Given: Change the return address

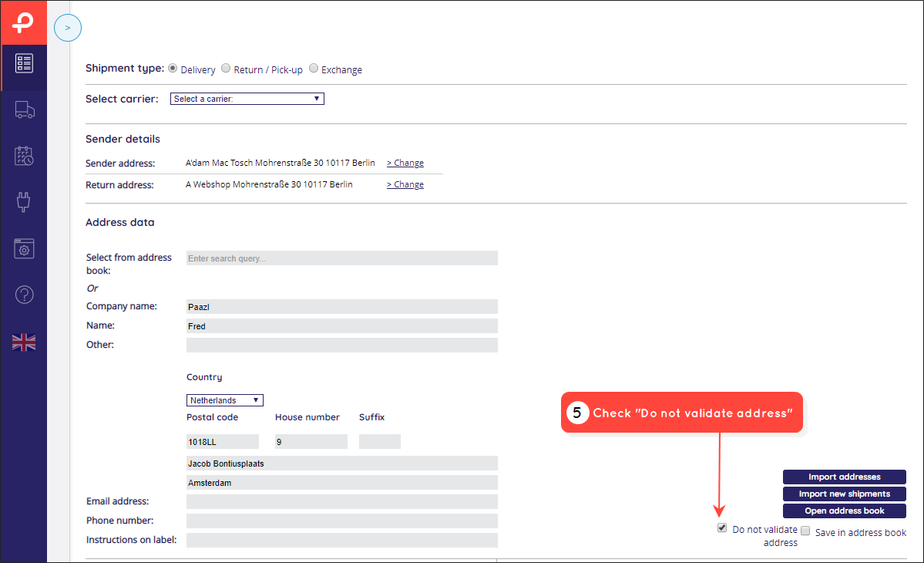Looking at the screenshot, I should [405, 184].
